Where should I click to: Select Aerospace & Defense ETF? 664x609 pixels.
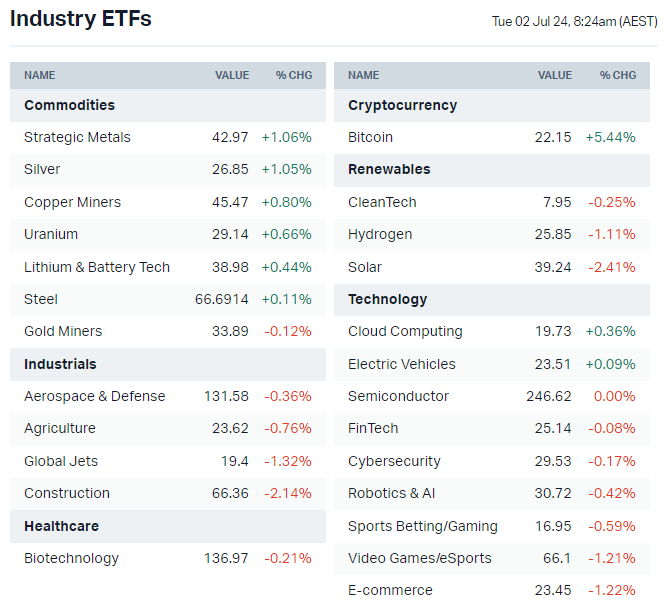(x=95, y=396)
